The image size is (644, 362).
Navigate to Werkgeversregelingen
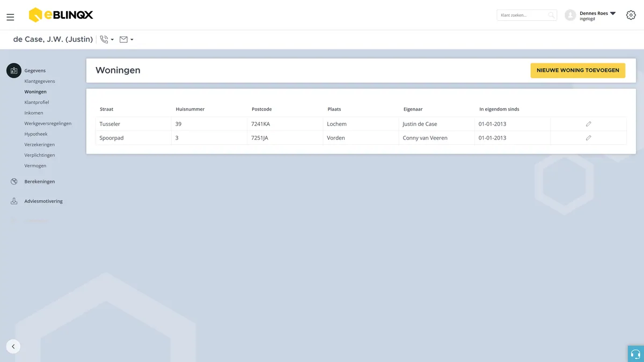pos(48,123)
